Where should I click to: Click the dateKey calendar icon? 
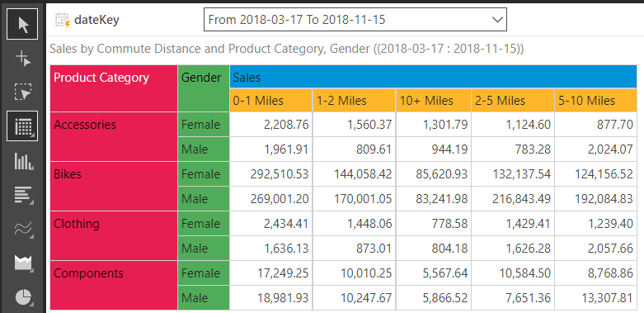pyautogui.click(x=63, y=20)
